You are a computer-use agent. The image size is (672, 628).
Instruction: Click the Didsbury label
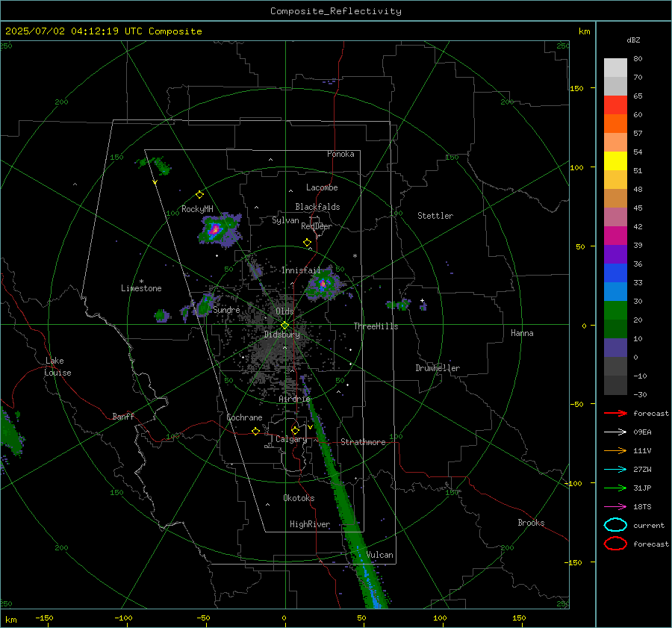[x=281, y=335]
